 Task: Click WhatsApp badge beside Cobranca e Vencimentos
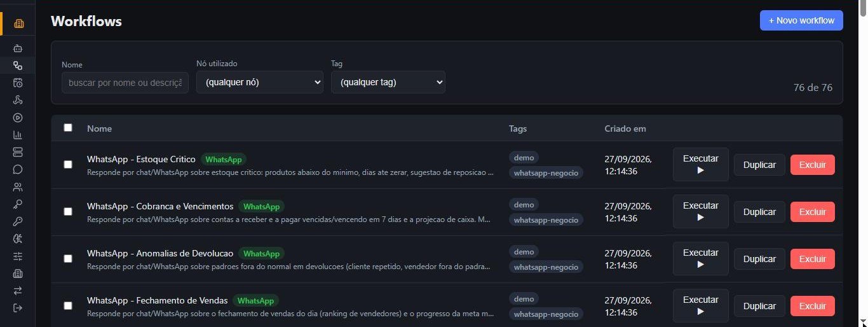click(262, 206)
